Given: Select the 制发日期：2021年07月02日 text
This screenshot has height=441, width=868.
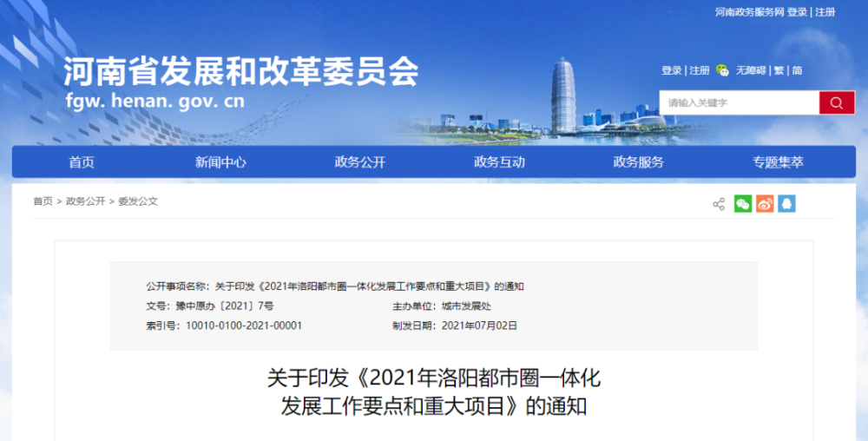Looking at the screenshot, I should click(x=455, y=326).
